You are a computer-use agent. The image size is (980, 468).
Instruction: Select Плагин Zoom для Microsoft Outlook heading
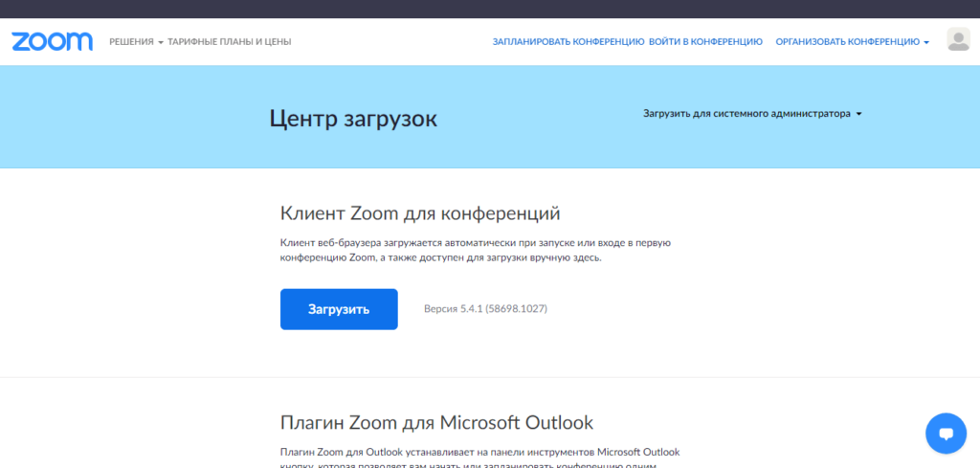click(436, 422)
